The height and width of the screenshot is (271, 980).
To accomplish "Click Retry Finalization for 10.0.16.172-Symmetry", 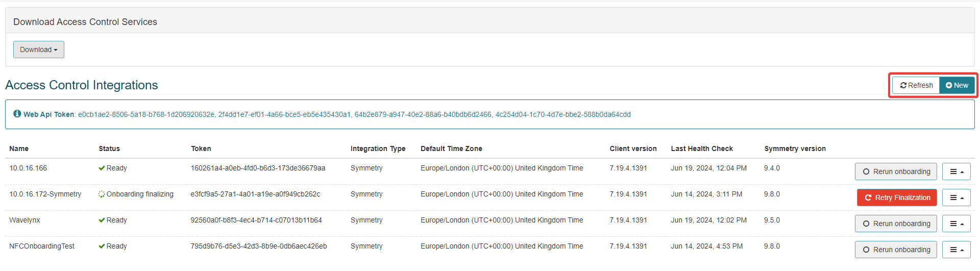I will (897, 198).
